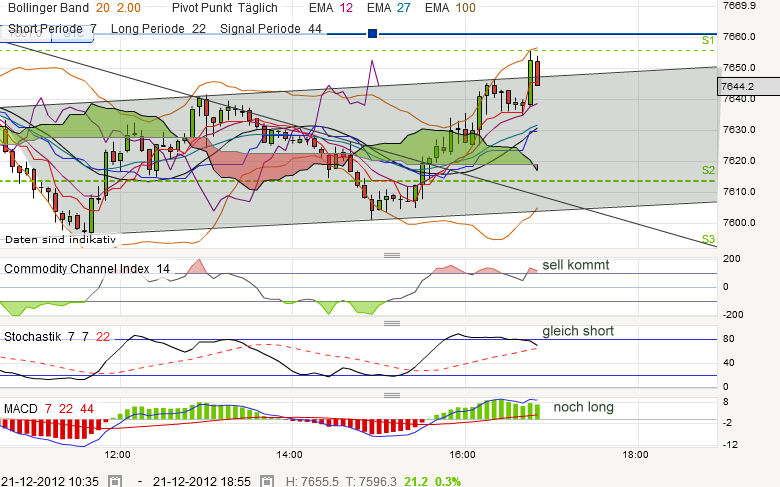
Task: Click the end date 21-12-2012 18:55
Action: point(202,481)
